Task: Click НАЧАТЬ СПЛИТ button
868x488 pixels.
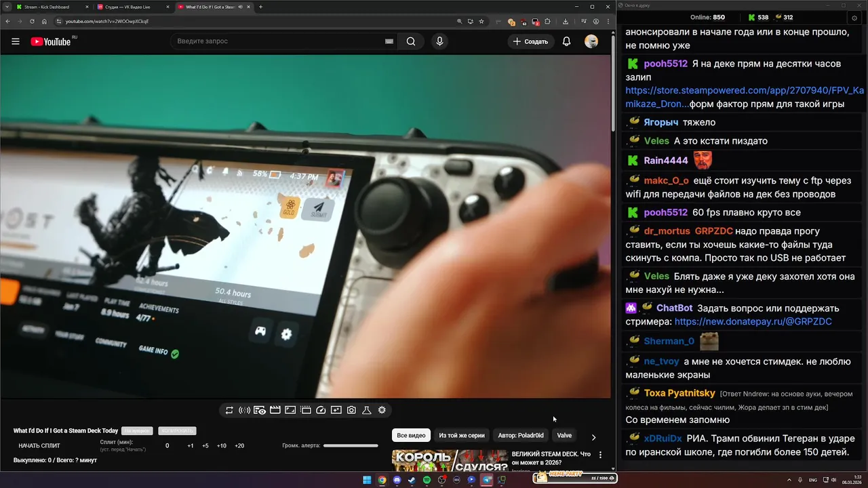Action: pyautogui.click(x=39, y=446)
